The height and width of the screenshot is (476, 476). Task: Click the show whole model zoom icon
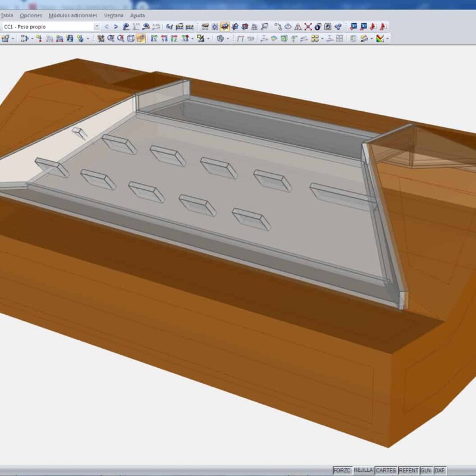click(x=101, y=39)
